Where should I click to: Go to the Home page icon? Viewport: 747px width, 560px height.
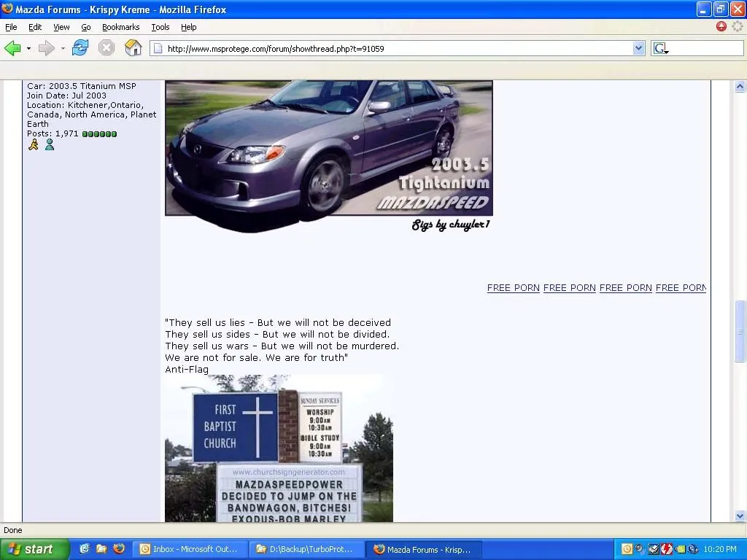click(x=133, y=49)
